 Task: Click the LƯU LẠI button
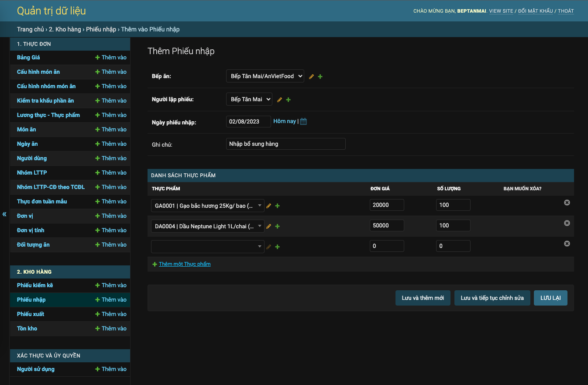point(550,298)
